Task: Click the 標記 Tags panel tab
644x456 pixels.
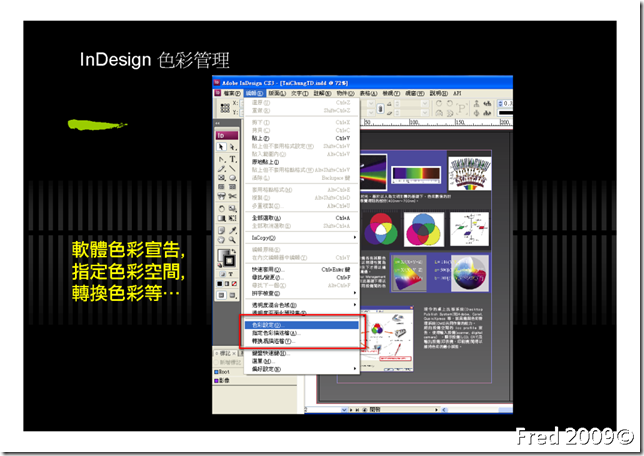Action: 225,353
